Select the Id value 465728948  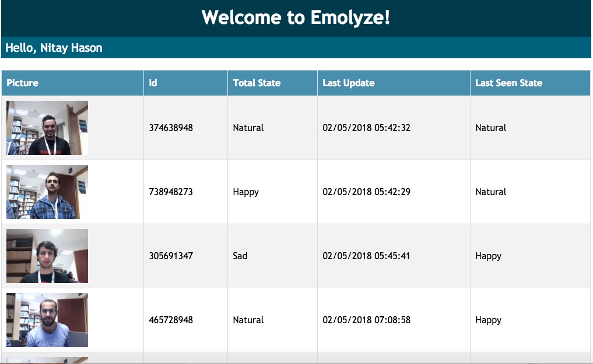click(x=171, y=320)
